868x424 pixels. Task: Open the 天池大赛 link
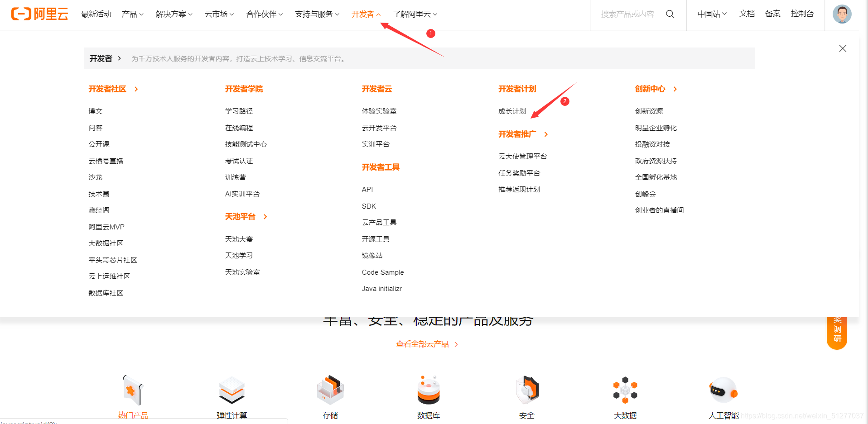point(239,239)
